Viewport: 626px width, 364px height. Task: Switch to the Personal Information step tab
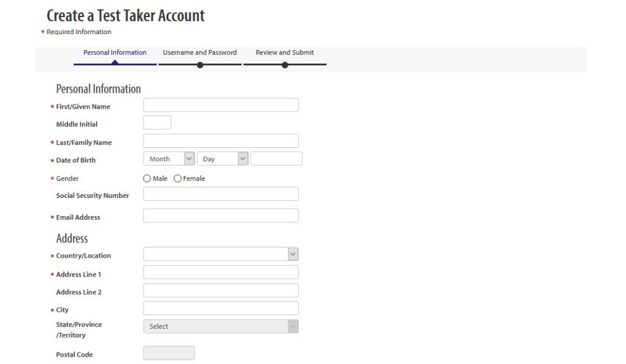pos(115,53)
